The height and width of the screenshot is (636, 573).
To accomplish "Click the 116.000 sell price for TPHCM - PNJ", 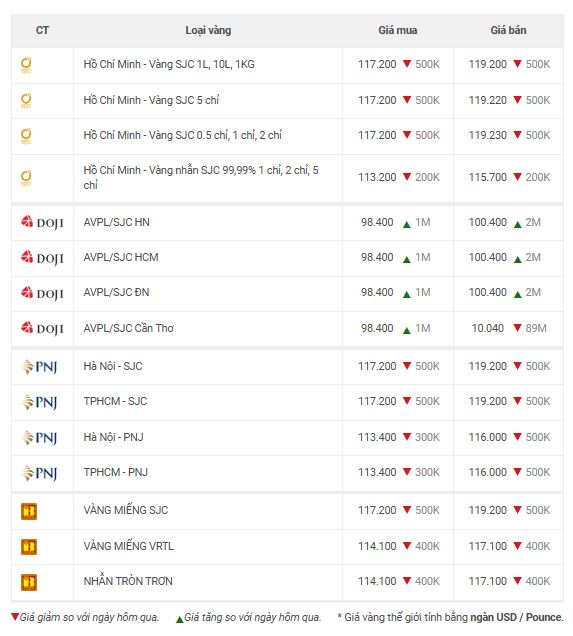I will pyautogui.click(x=487, y=472).
